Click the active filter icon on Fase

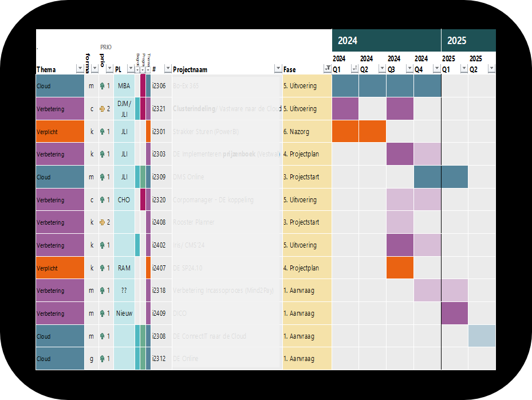click(327, 69)
